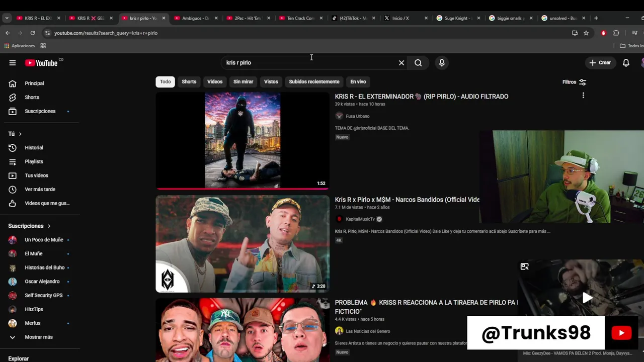644x362 pixels.
Task: Open KapitalMusicTv channel avatar
Action: pos(339,219)
